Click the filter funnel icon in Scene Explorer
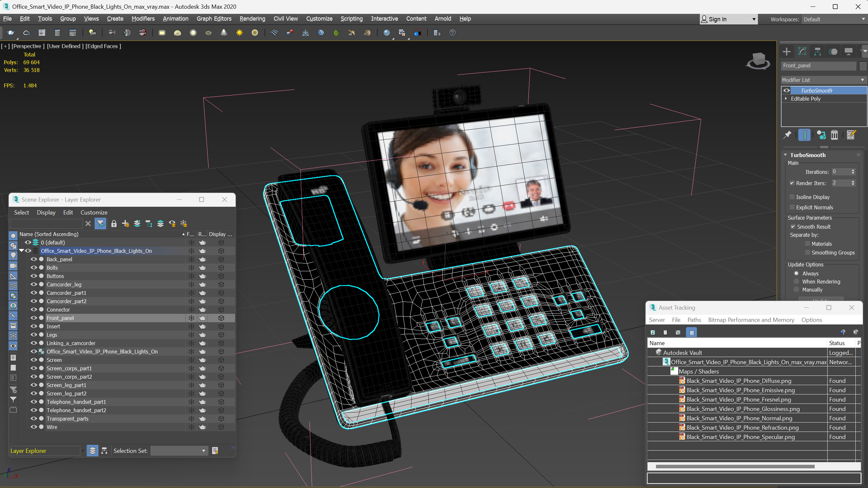868x488 pixels. 100,224
